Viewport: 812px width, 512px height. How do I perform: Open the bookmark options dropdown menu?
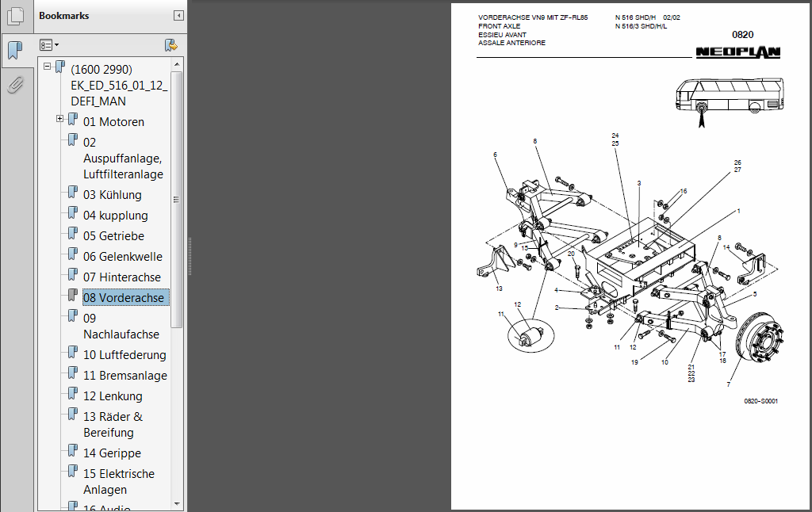click(49, 45)
